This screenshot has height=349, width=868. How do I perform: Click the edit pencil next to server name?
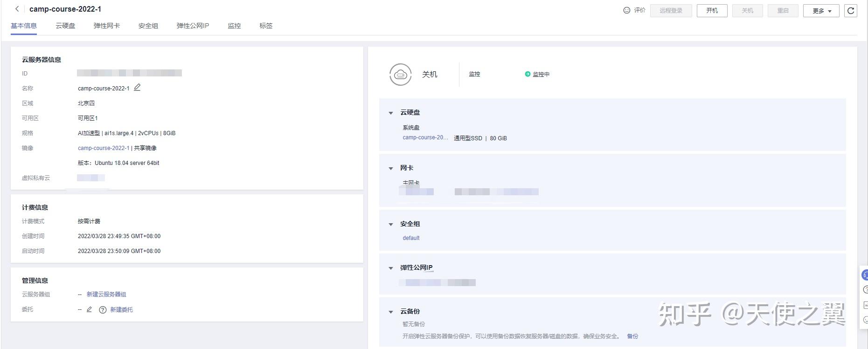coord(137,88)
